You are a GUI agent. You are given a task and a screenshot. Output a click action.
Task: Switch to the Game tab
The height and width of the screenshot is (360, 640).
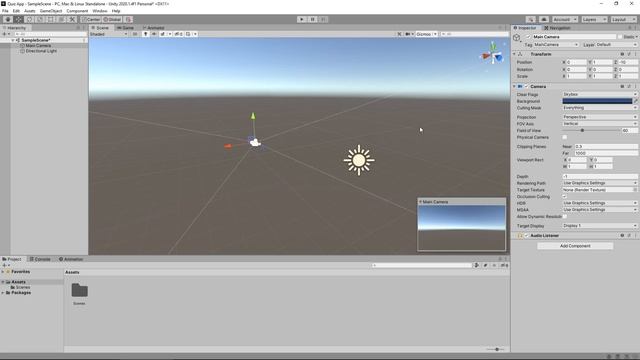pyautogui.click(x=126, y=28)
